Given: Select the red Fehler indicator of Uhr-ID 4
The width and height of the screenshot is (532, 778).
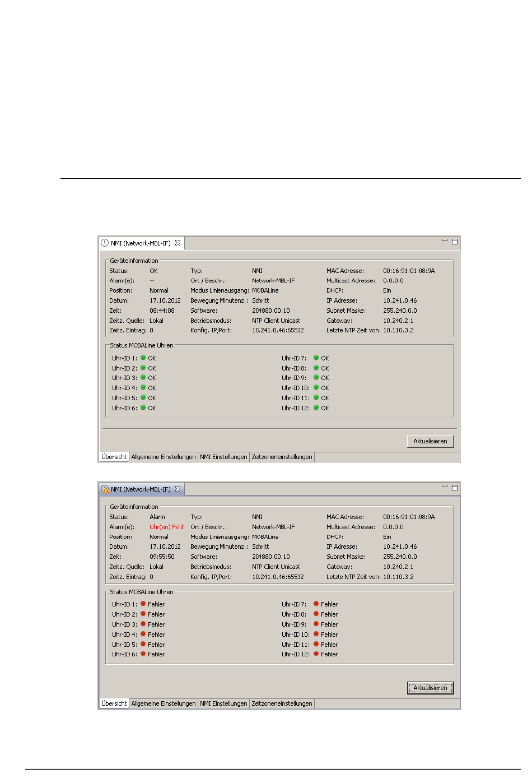Looking at the screenshot, I should point(143,634).
